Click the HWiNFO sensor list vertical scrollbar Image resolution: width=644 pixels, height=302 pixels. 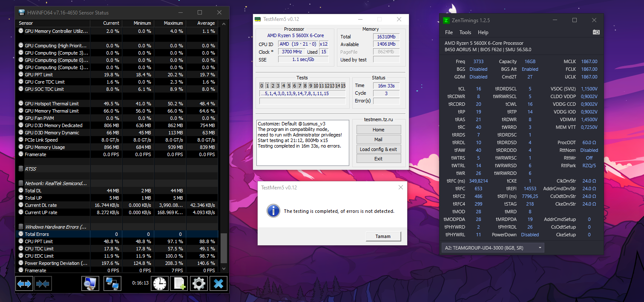coord(224,248)
